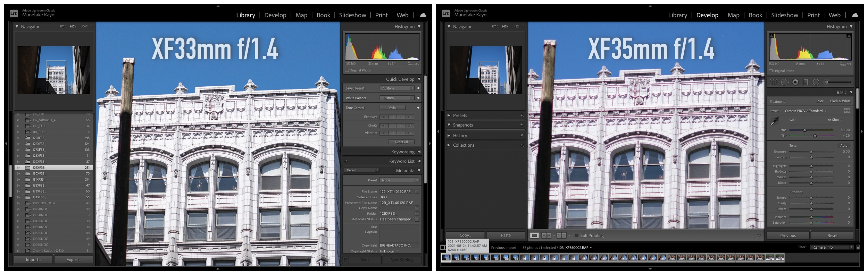Screen dimensions: 868x275
Task: Set Treatment to Black & White
Action: tap(840, 101)
